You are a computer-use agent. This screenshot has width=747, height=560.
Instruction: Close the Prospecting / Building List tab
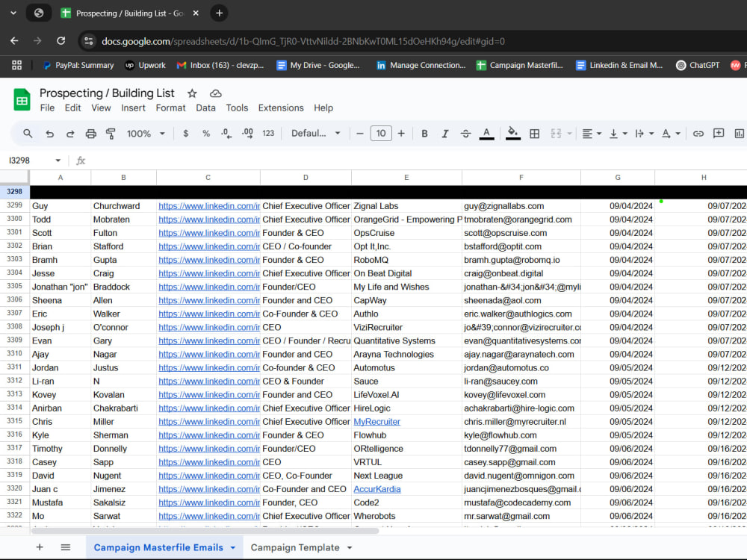click(196, 13)
